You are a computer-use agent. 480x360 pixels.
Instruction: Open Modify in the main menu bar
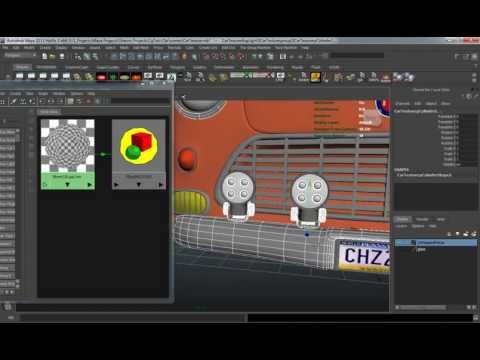(x=29, y=48)
